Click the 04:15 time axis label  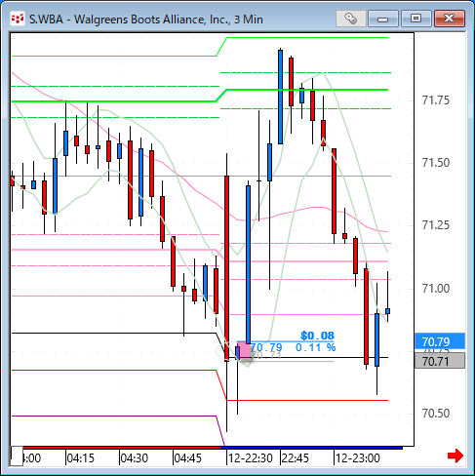[x=80, y=458]
